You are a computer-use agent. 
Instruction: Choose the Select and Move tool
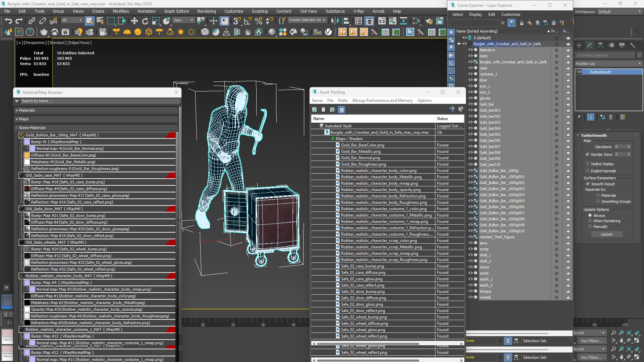tap(135, 21)
